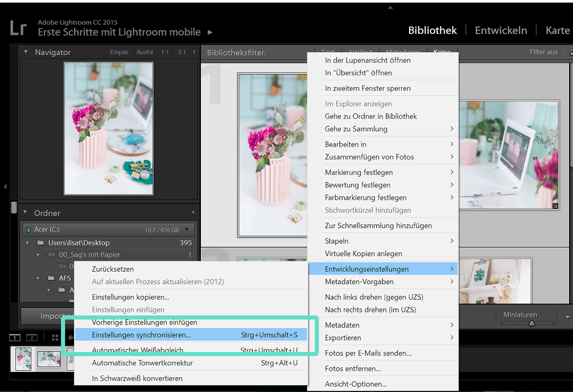Select first thumbnail in the filmstrip
573x392 pixels.
[23, 359]
